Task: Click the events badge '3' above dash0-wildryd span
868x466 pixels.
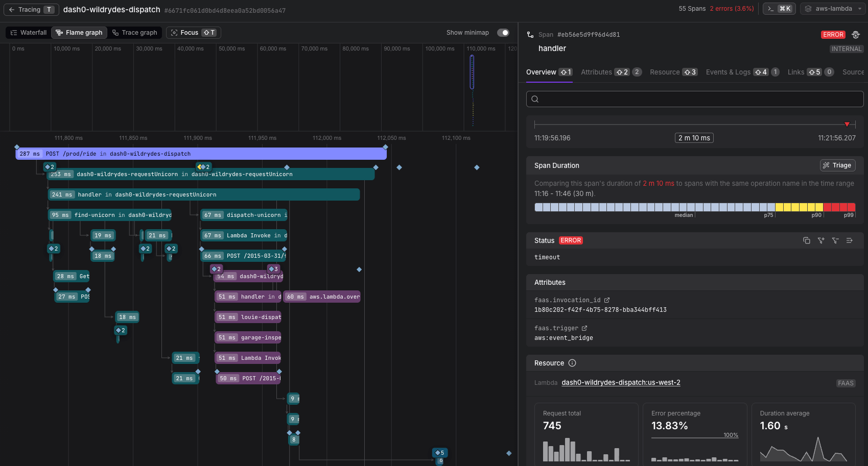Action: point(274,269)
